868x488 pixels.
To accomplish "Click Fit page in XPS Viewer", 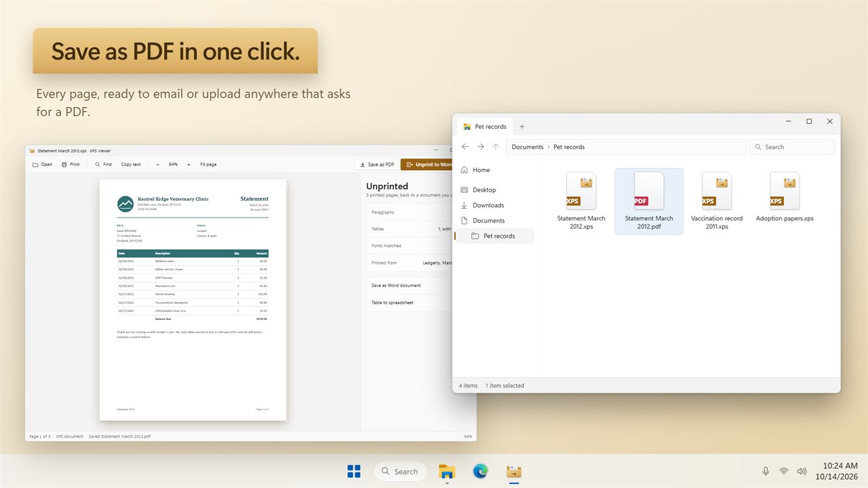I will 208,165.
